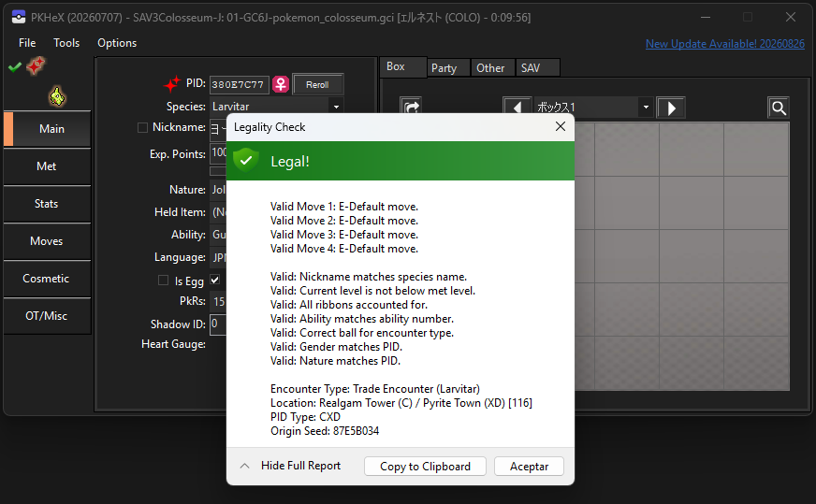Click the box export arrow icon
This screenshot has width=816, height=504.
pyautogui.click(x=411, y=107)
